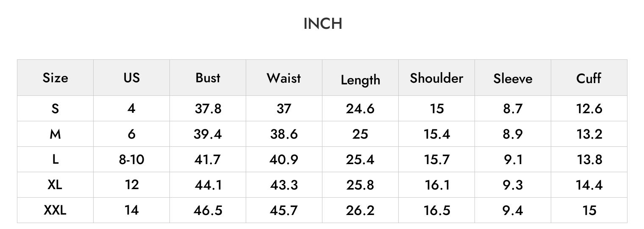This screenshot has height=229, width=644.
Task: Click the length value 25.4
Action: click(x=360, y=159)
